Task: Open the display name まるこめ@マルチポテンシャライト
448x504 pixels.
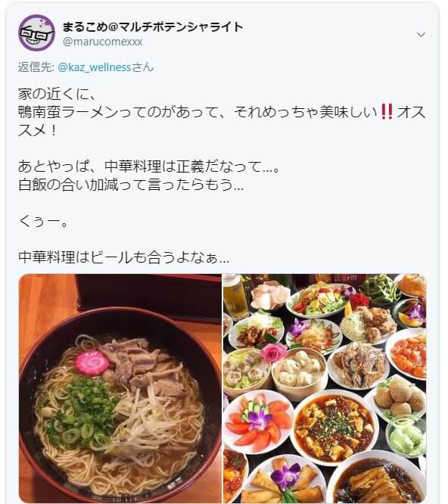Action: 153,27
